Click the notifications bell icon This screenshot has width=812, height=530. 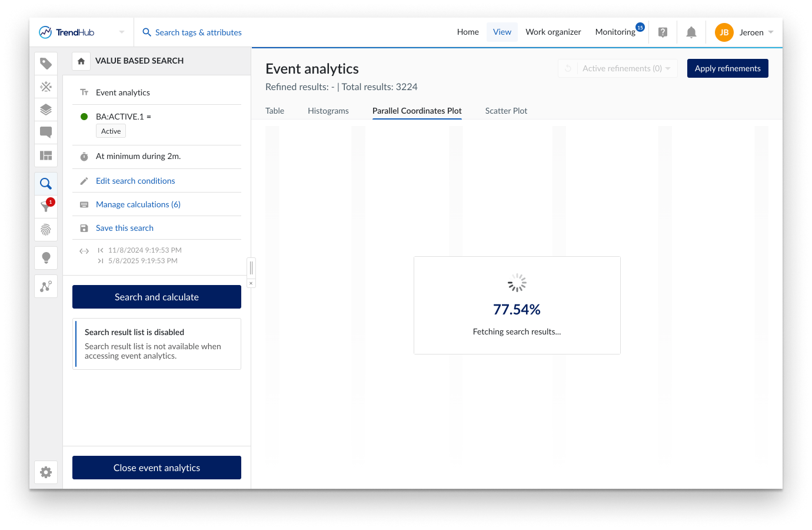point(691,32)
